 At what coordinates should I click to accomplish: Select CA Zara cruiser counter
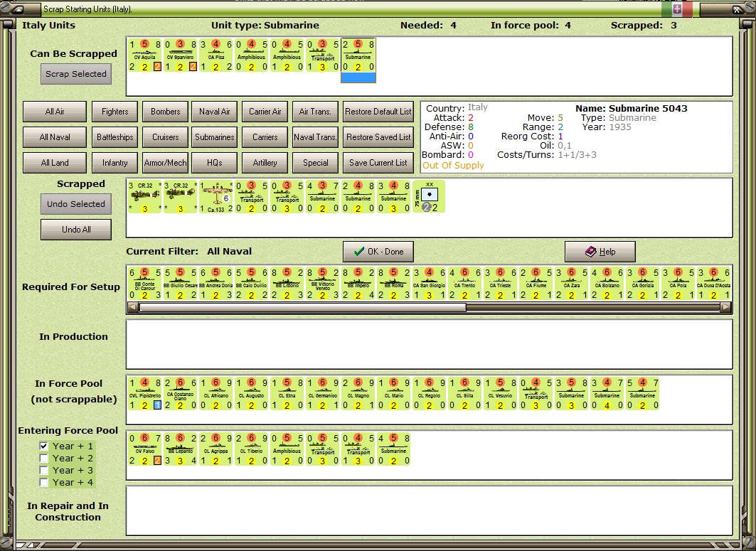(x=571, y=284)
